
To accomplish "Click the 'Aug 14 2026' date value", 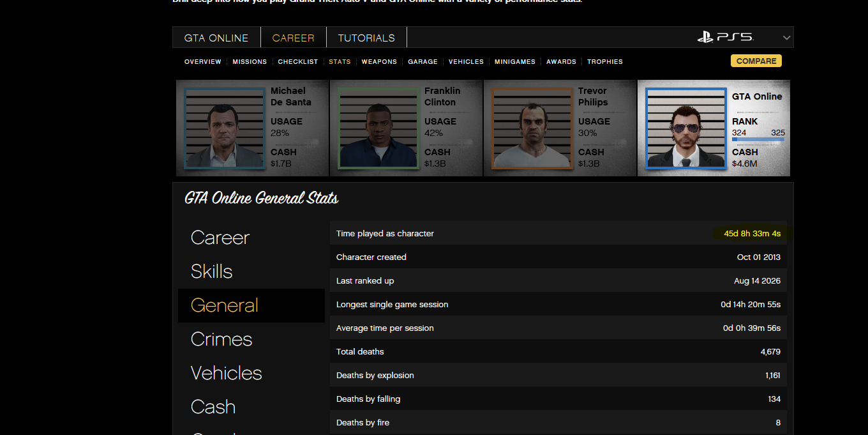I will 758,281.
